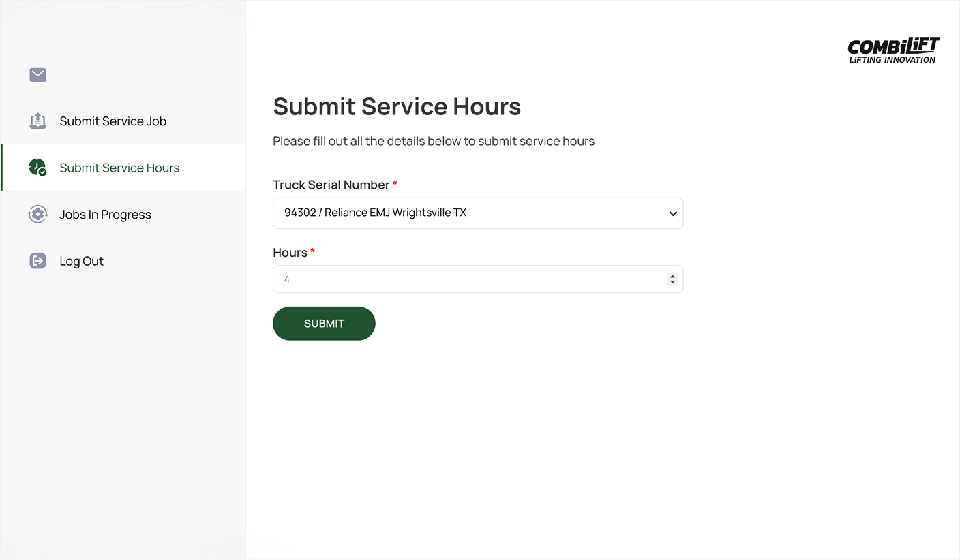
Task: Open the Submit Service Job menu label
Action: tap(112, 121)
